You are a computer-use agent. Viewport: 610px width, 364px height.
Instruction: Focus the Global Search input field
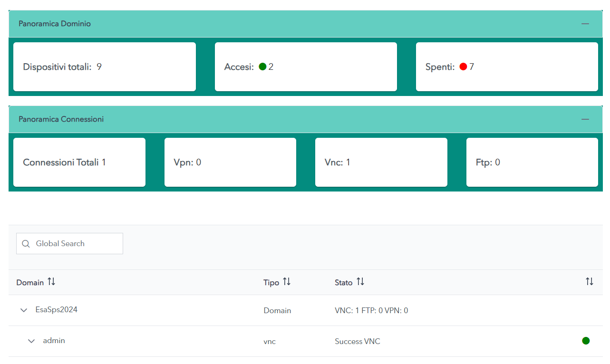pyautogui.click(x=76, y=244)
